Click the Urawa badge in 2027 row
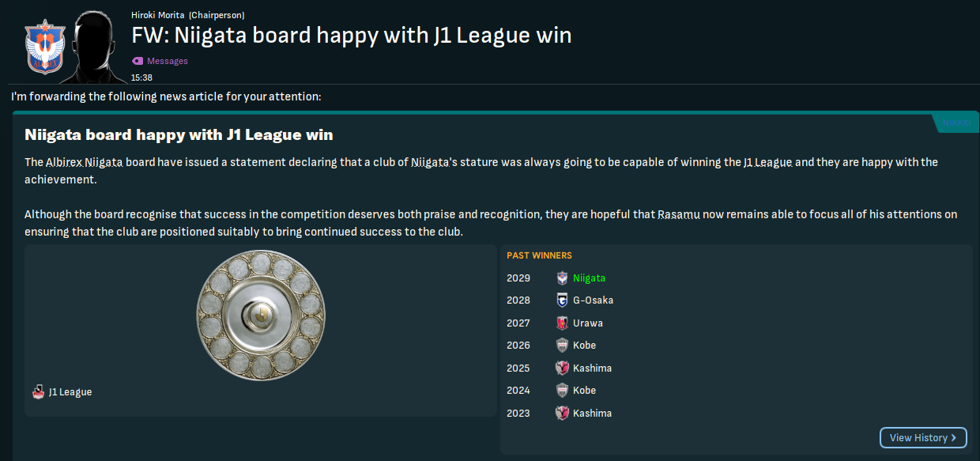980x461 pixels. [562, 323]
